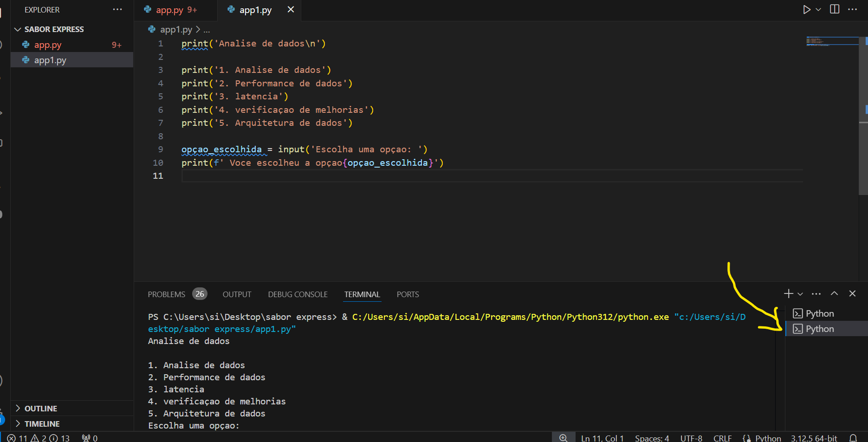Click the editor minimap preview
868x442 pixels.
[x=832, y=41]
